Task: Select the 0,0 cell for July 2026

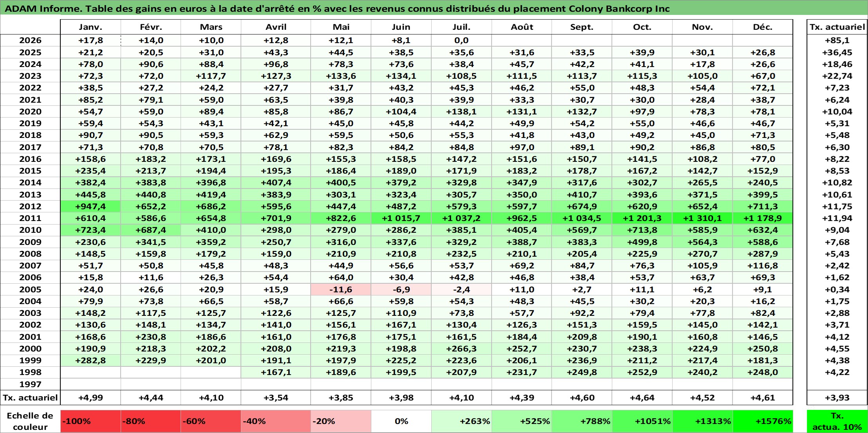Action: [x=461, y=40]
